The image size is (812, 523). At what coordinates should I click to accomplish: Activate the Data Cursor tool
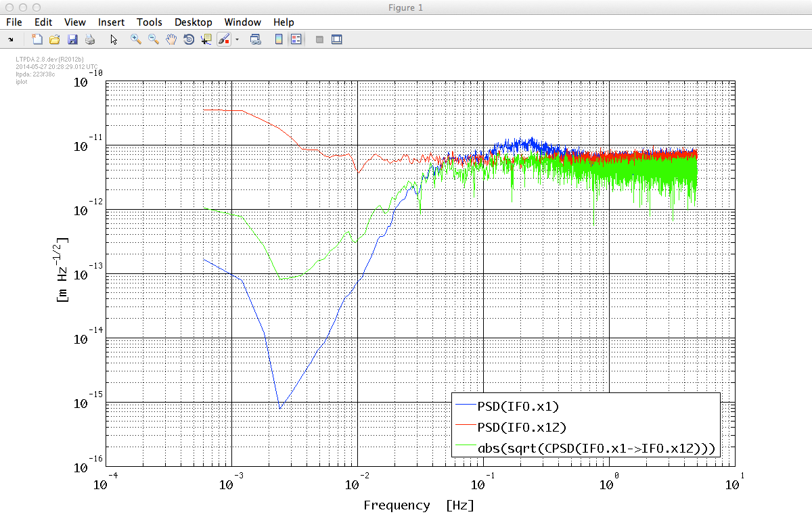tap(206, 39)
